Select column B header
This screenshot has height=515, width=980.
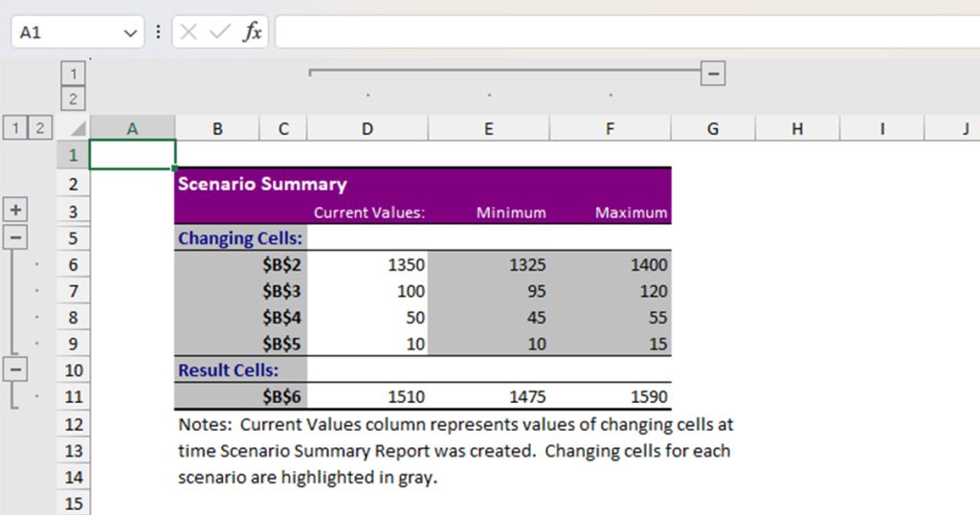point(217,128)
